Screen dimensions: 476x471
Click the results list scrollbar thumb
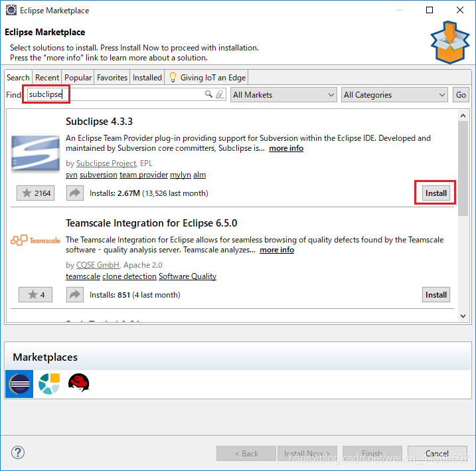(x=463, y=168)
